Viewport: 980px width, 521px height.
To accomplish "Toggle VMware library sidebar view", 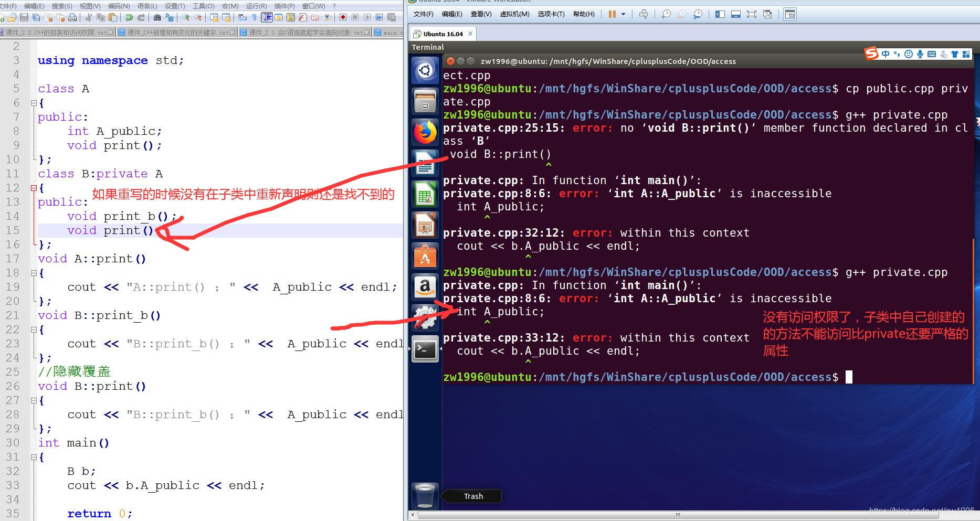I will click(720, 14).
